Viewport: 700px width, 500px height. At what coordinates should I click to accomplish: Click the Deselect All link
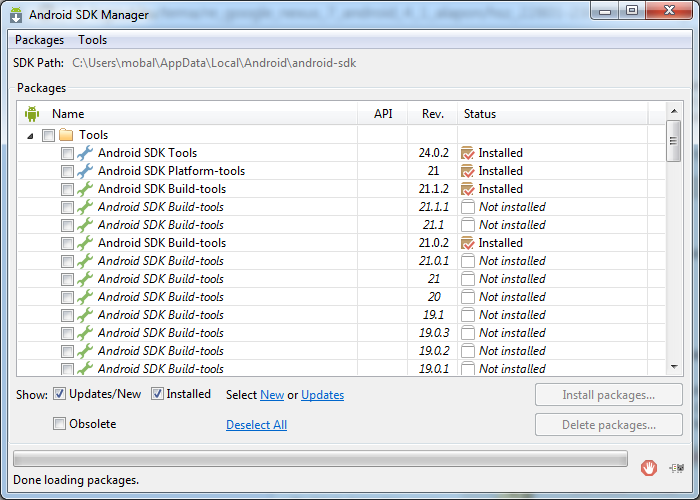256,425
